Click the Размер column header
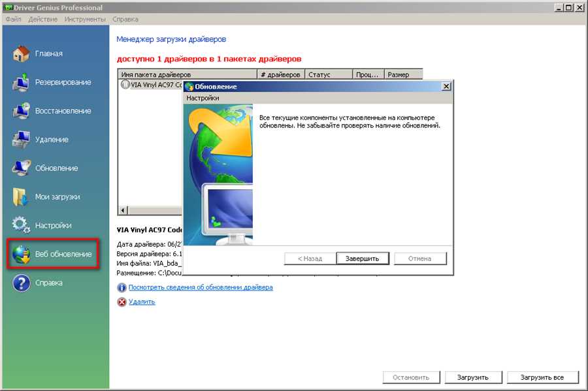 click(x=404, y=74)
